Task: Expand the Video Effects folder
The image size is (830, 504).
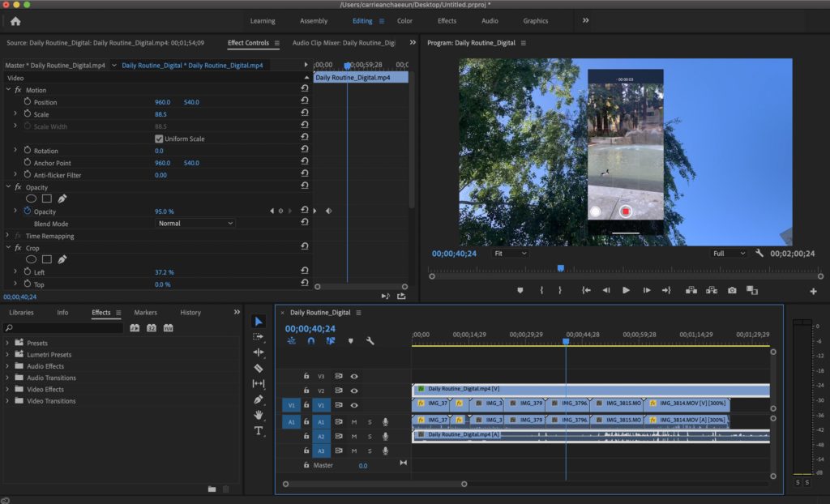Action: tap(7, 389)
